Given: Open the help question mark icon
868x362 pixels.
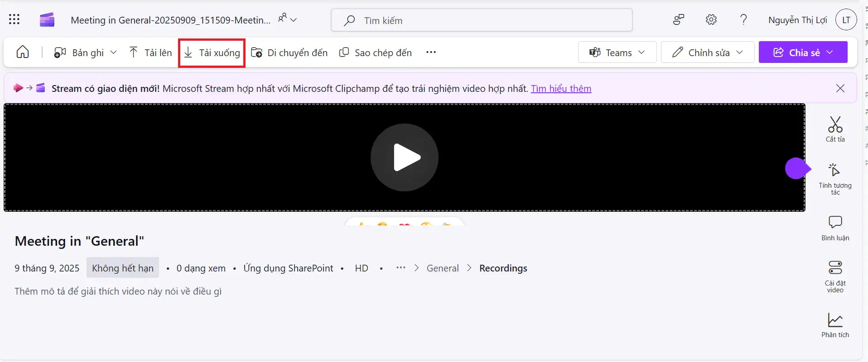Looking at the screenshot, I should pos(743,20).
